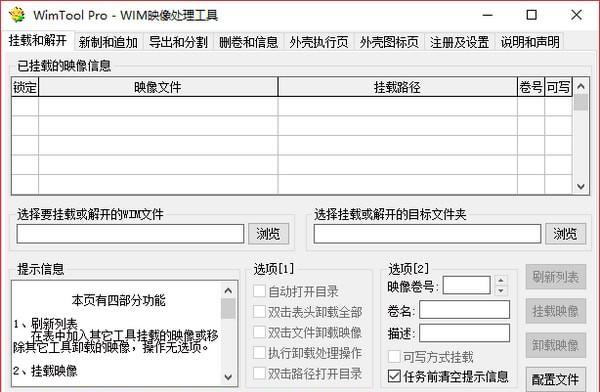This screenshot has width=600, height=392.
Task: Click the 卸载映像 button
Action: point(556,345)
